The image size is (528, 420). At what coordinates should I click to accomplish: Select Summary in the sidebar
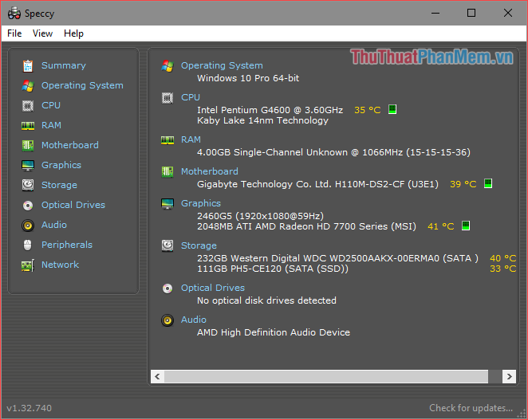point(64,65)
